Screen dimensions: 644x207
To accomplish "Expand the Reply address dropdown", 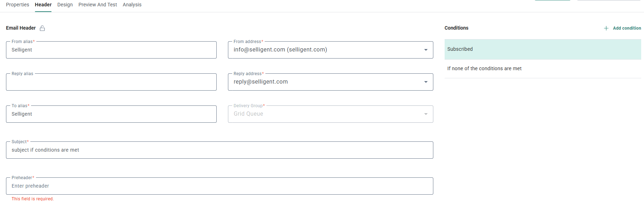I will pyautogui.click(x=426, y=82).
